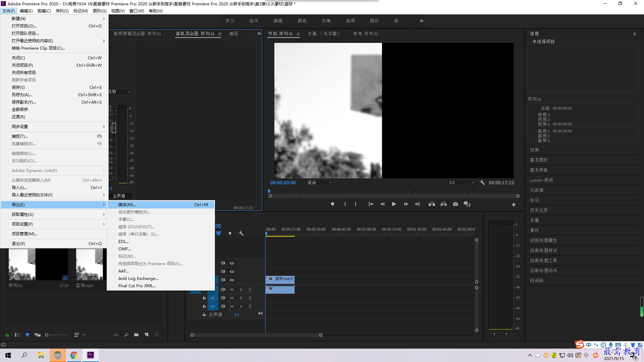644x362 pixels.
Task: Open the 信息 panel menu
Action: (634, 34)
